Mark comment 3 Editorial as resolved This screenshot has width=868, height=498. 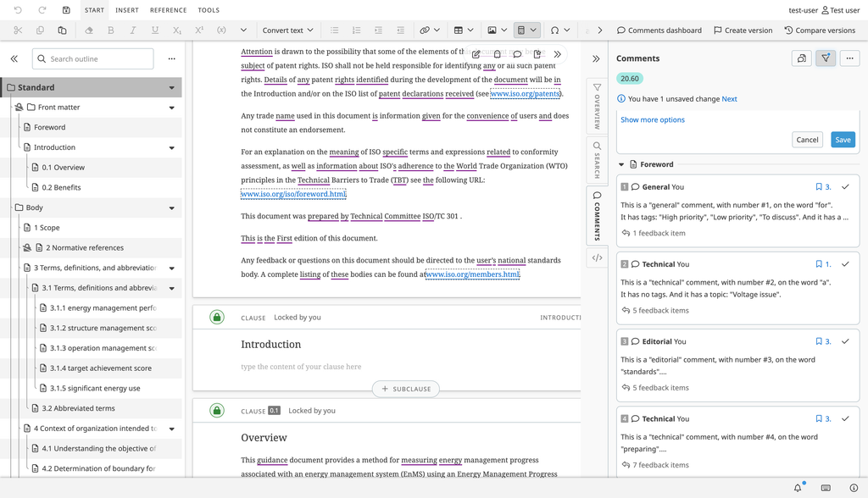click(845, 342)
